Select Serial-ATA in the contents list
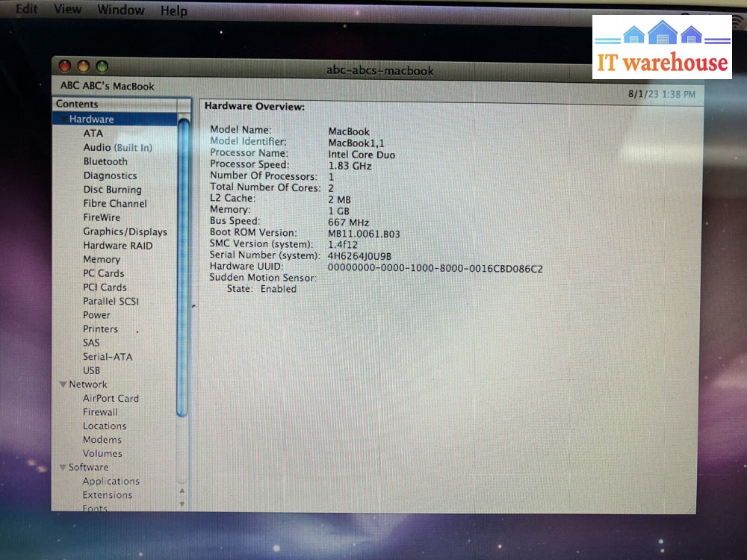 (108, 356)
